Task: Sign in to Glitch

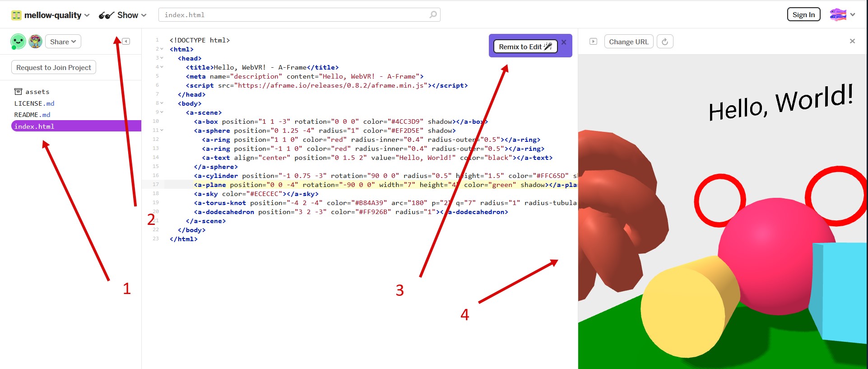Action: [803, 14]
